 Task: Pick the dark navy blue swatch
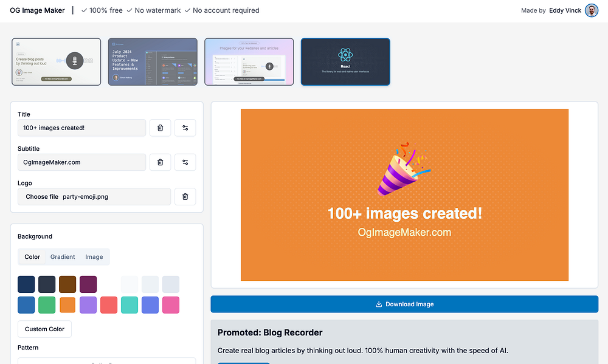pos(26,284)
